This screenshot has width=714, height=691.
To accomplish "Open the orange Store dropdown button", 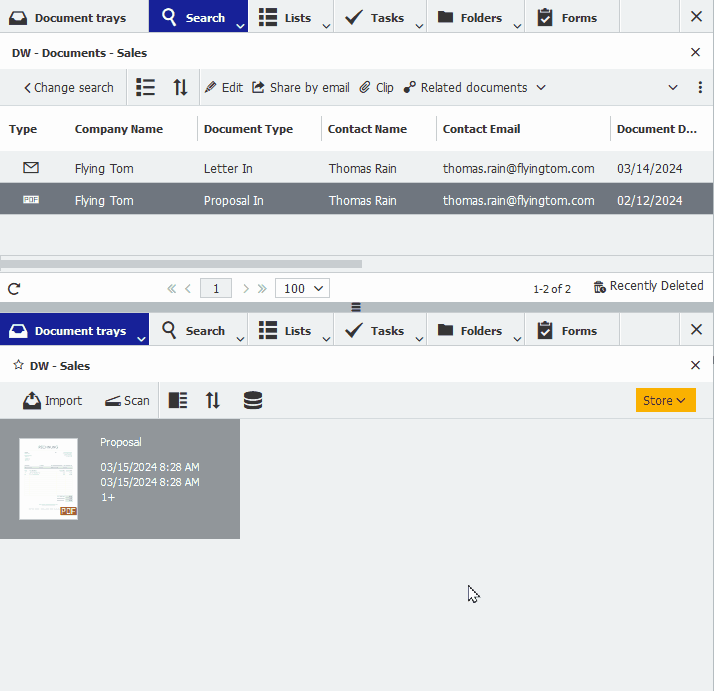I will (x=665, y=400).
